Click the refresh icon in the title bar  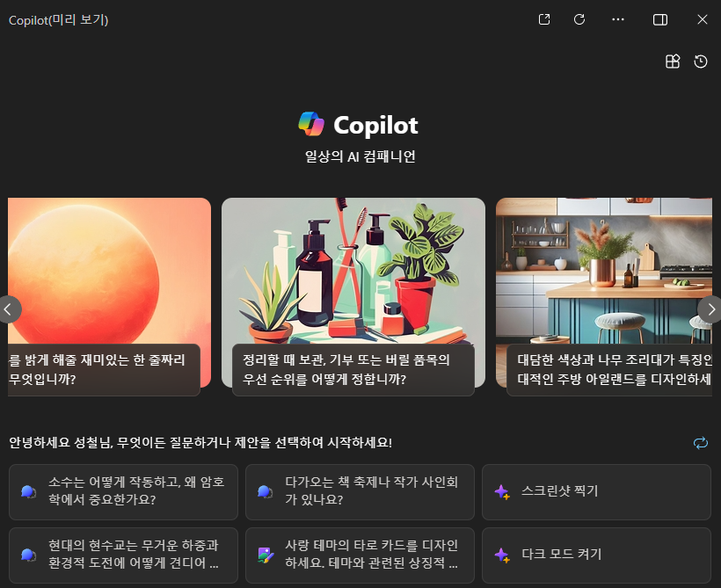point(579,19)
